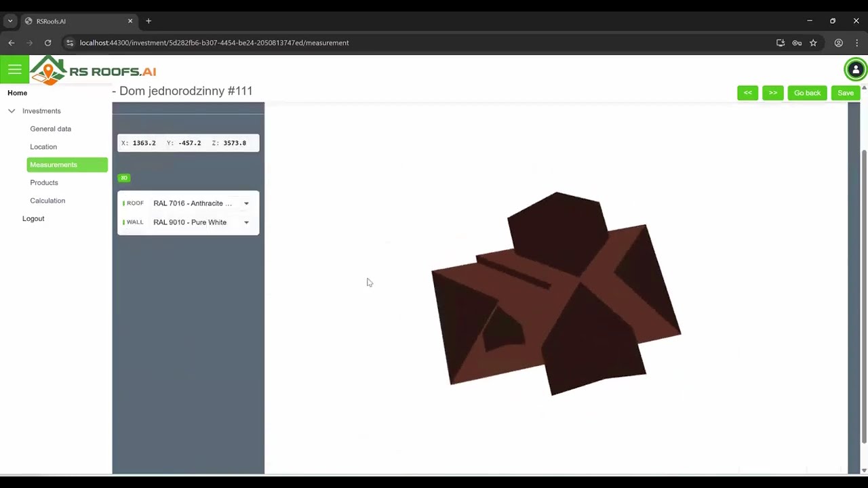Open Chrome three-dot menu
This screenshot has height=488, width=868.
click(x=856, y=43)
